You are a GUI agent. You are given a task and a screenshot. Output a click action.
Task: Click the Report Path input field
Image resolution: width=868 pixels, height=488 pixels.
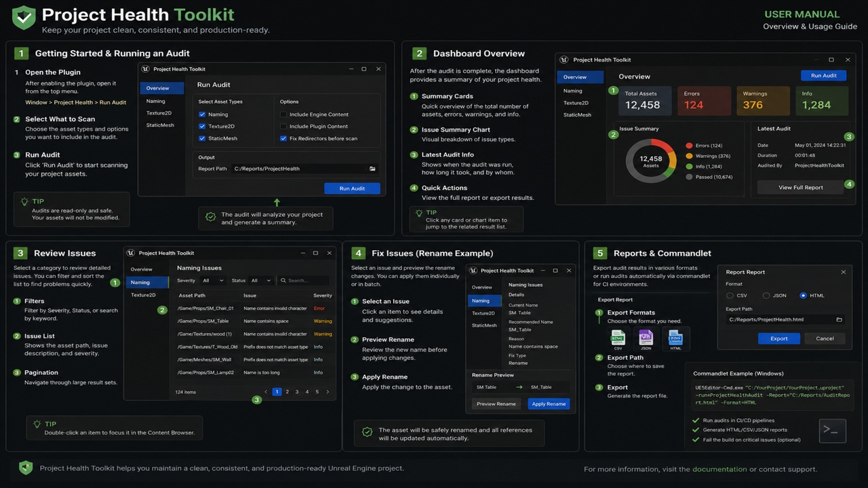(x=304, y=169)
